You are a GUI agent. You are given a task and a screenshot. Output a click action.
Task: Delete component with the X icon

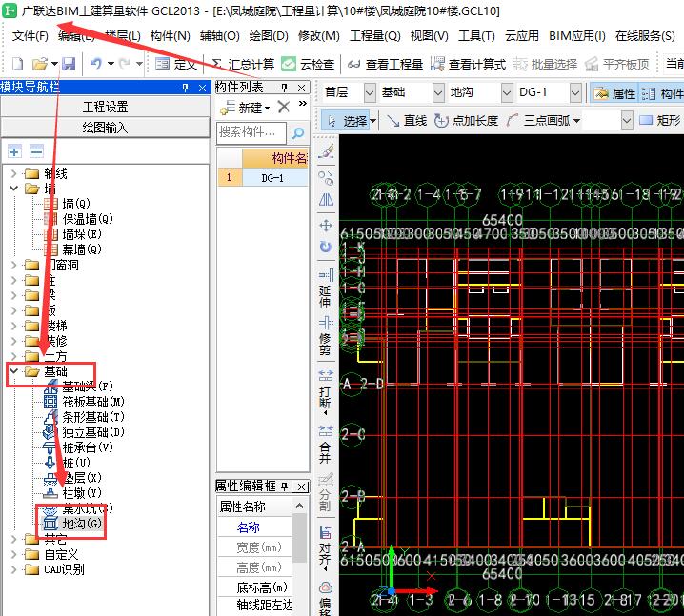click(284, 107)
